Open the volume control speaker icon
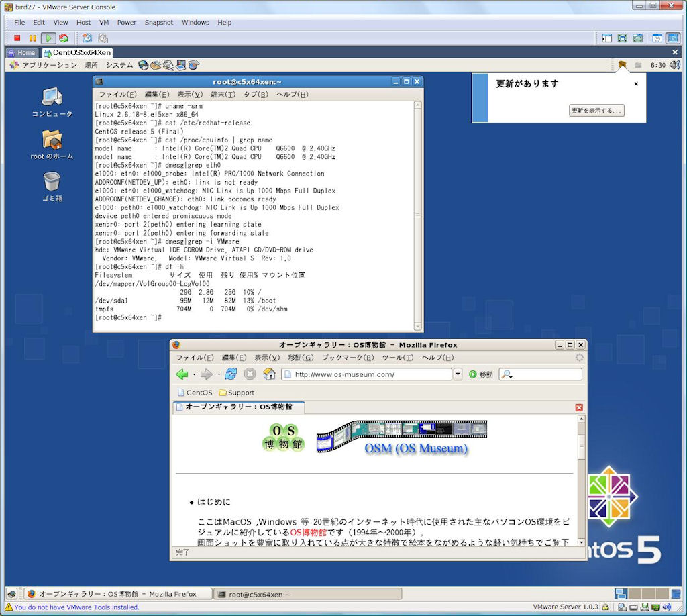Image resolution: width=687 pixels, height=616 pixels. 675,65
